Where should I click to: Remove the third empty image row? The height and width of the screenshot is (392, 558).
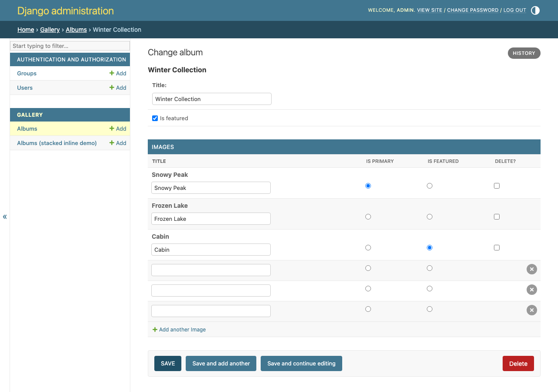click(531, 310)
